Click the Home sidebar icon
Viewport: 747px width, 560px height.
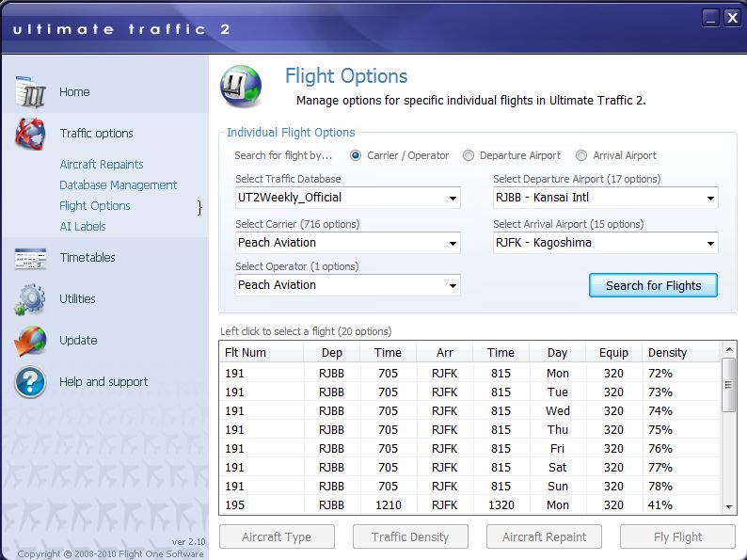pyautogui.click(x=30, y=91)
